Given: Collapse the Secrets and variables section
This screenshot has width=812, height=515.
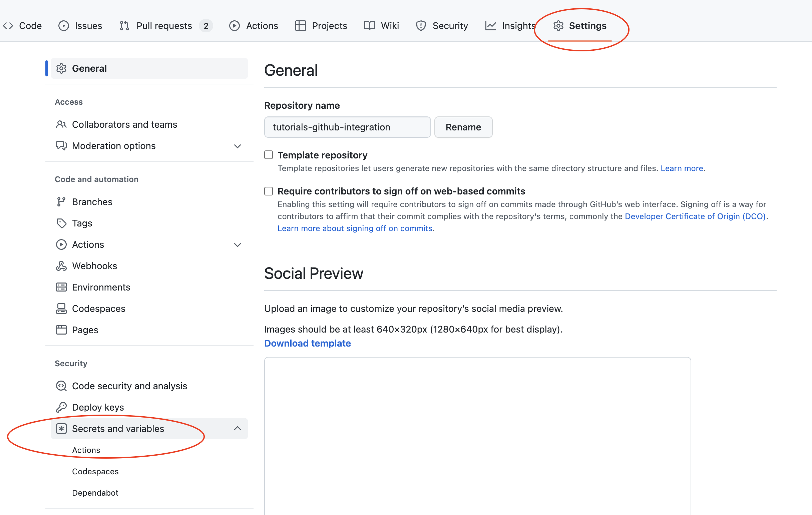Looking at the screenshot, I should (x=238, y=428).
